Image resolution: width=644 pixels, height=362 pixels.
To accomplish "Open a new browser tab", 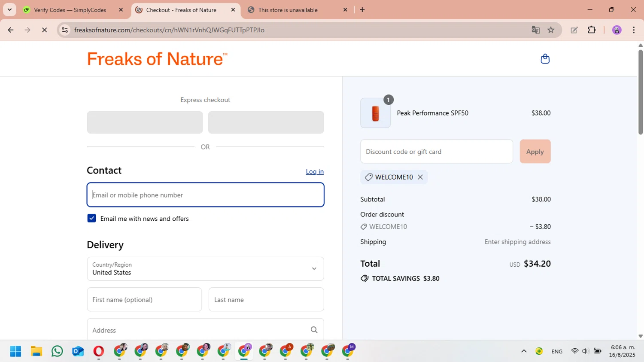I will click(362, 10).
